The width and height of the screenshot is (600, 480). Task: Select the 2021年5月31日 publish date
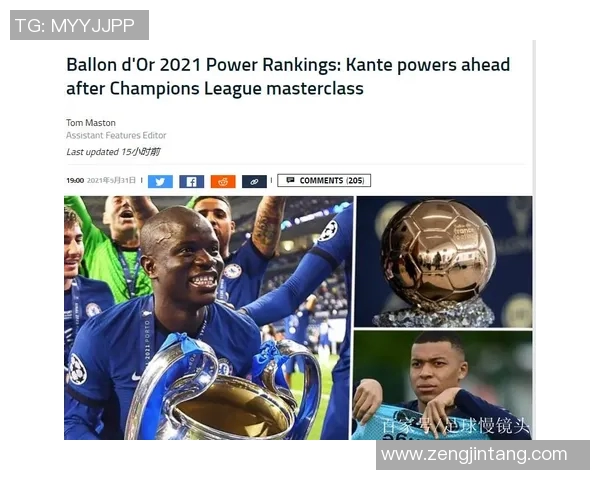tap(111, 180)
